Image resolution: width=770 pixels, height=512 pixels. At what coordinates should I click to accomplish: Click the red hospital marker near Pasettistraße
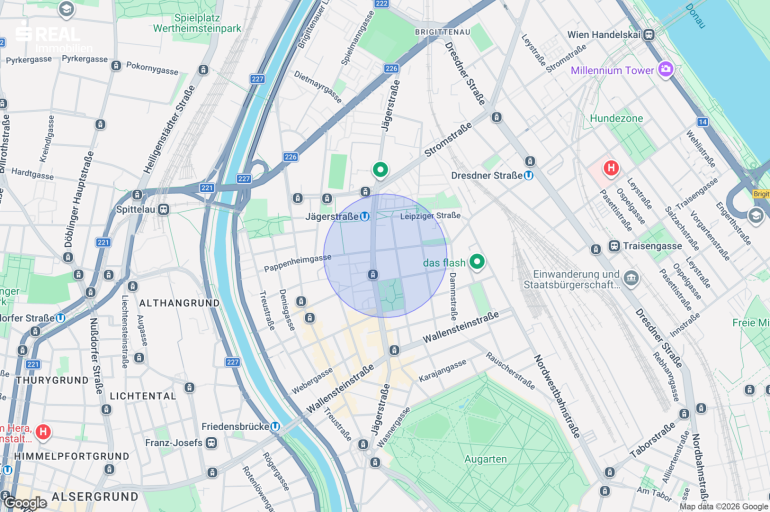coord(611,168)
